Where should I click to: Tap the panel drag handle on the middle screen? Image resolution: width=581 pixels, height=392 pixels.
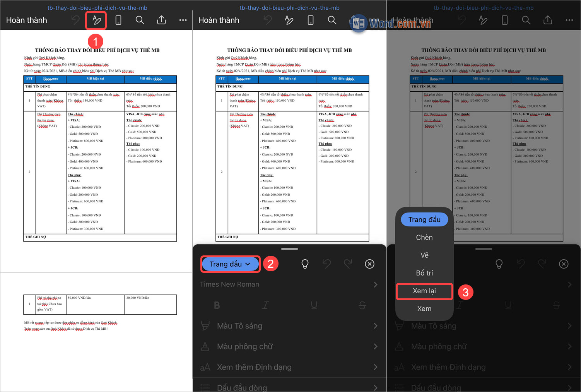click(x=289, y=249)
